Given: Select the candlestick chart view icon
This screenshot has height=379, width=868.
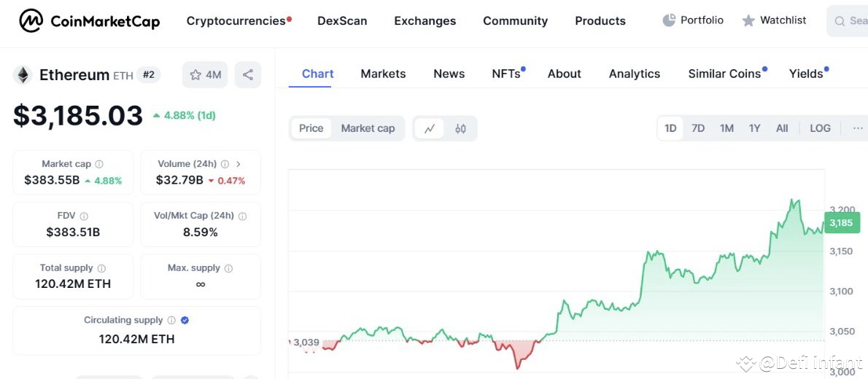Looking at the screenshot, I should (x=460, y=128).
